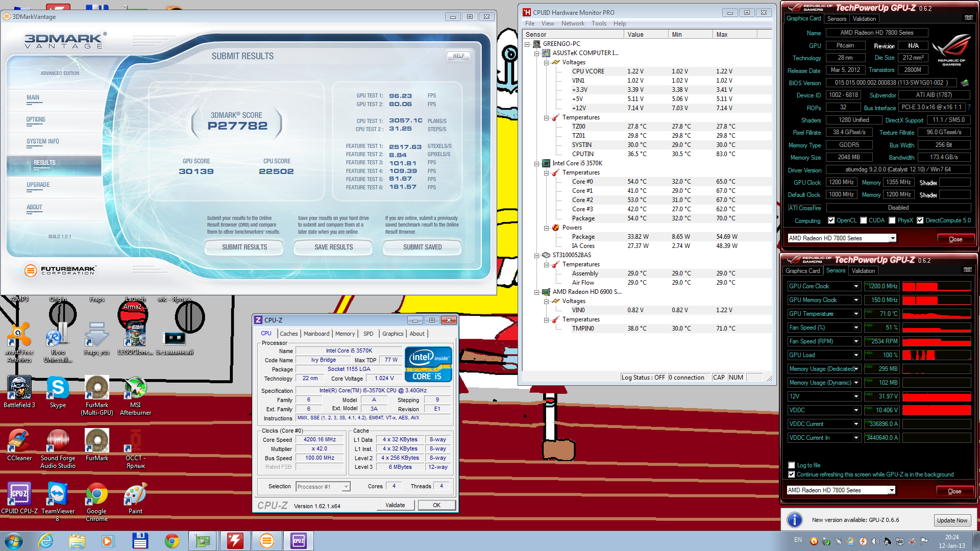Switch to the Mainboard tab in CPU-Z

click(x=316, y=334)
